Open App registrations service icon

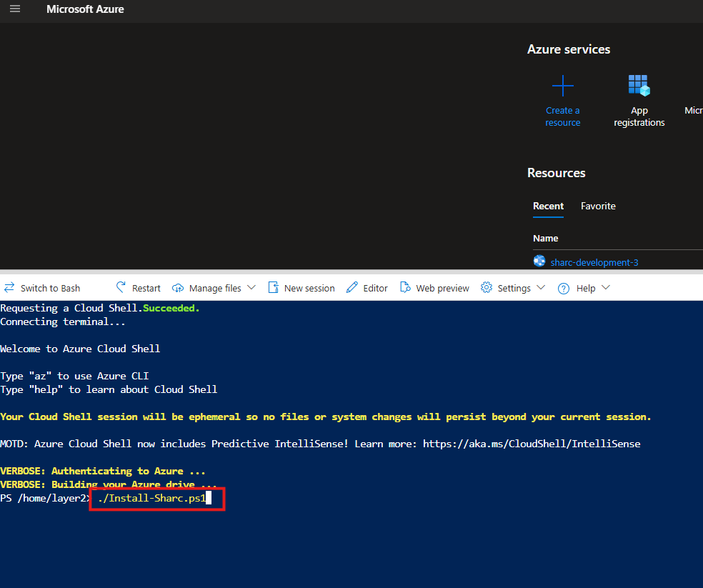(639, 85)
